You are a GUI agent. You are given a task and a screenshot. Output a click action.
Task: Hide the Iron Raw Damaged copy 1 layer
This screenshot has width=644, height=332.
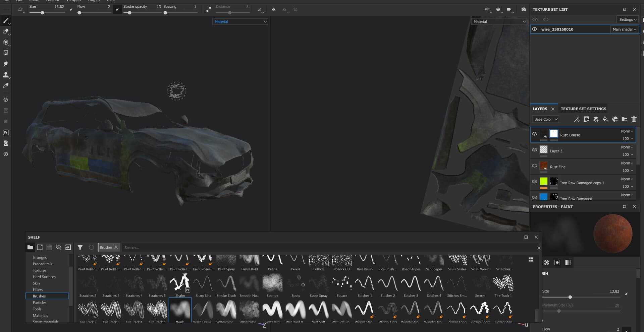(x=535, y=182)
